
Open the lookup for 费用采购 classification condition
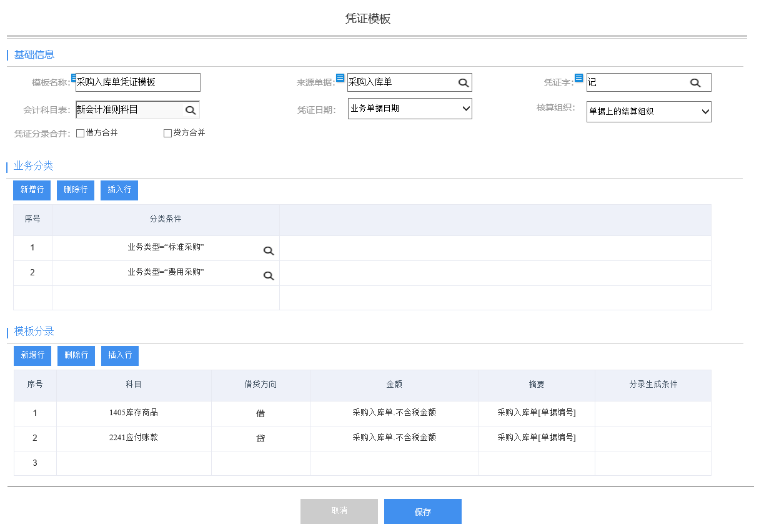(269, 275)
